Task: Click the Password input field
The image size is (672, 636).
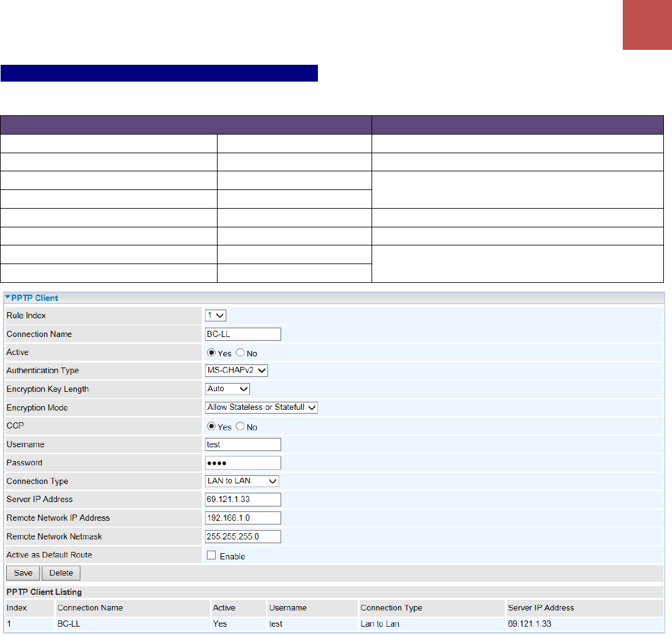Action: pyautogui.click(x=242, y=463)
